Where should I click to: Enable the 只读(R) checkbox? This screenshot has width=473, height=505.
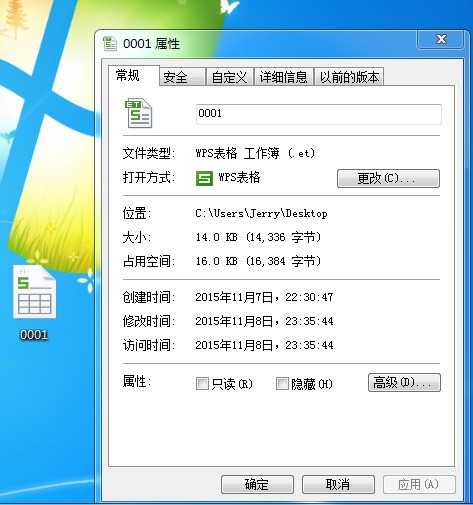click(202, 384)
